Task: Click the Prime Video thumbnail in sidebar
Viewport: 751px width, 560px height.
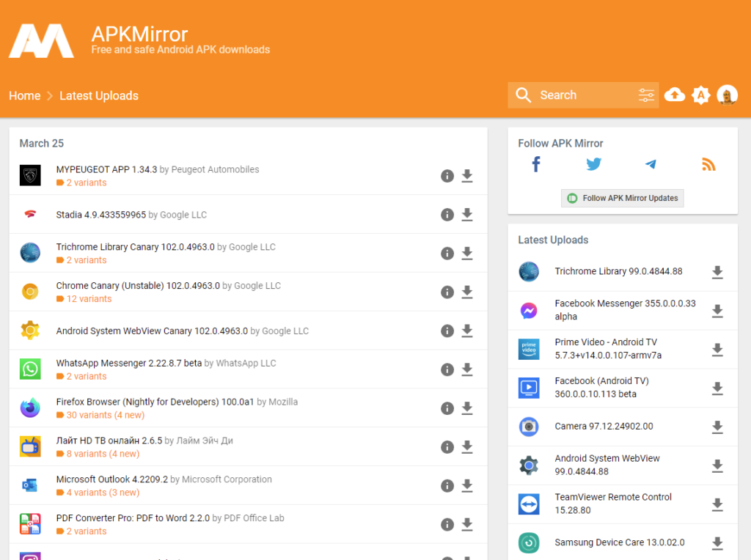Action: click(529, 350)
